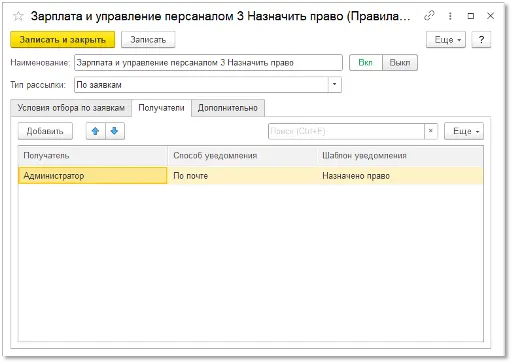Switch to the Дополнительно tab
513x364 pixels.
pos(228,108)
